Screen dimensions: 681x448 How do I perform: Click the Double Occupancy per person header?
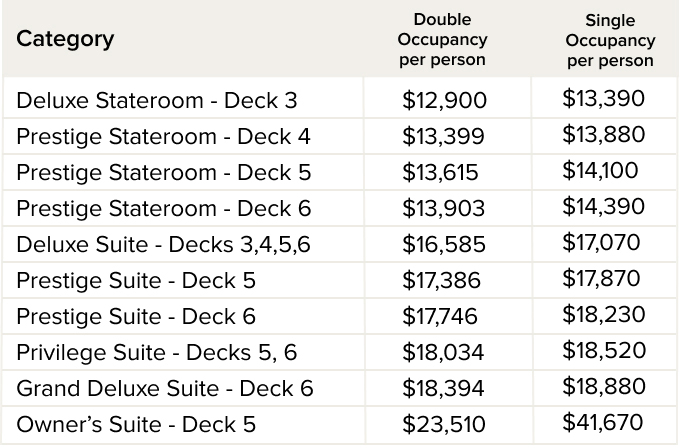(442, 40)
